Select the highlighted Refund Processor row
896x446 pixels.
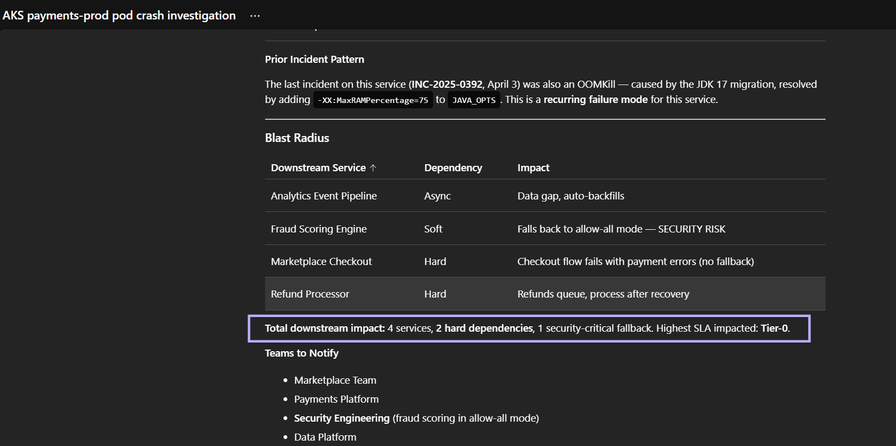coord(545,294)
